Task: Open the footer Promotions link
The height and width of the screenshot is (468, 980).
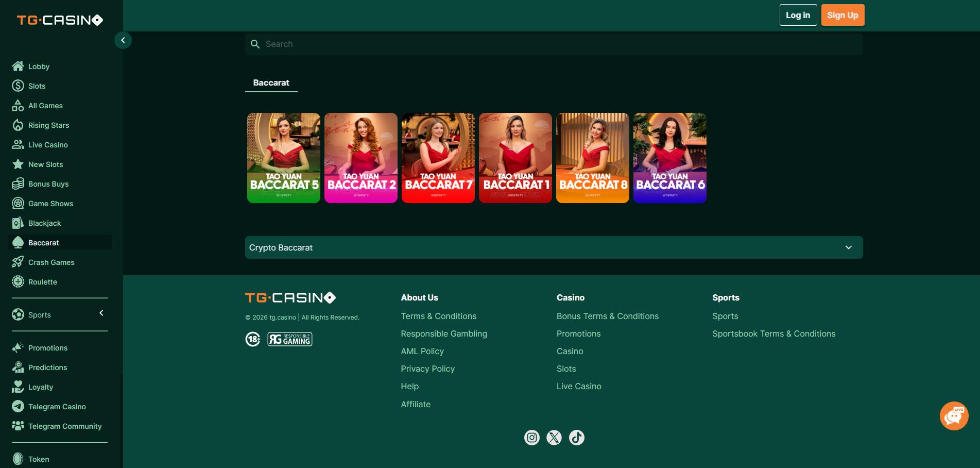Action: (x=579, y=333)
